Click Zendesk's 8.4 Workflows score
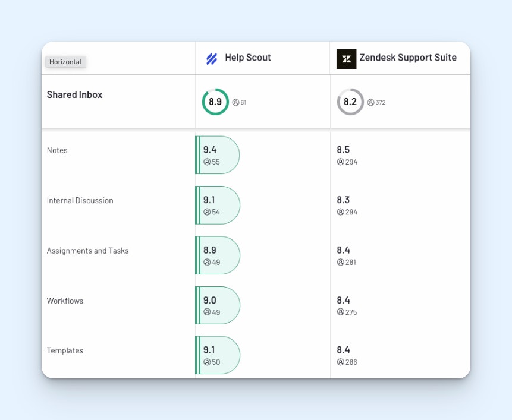Viewport: 512px width, 420px height. pyautogui.click(x=344, y=300)
